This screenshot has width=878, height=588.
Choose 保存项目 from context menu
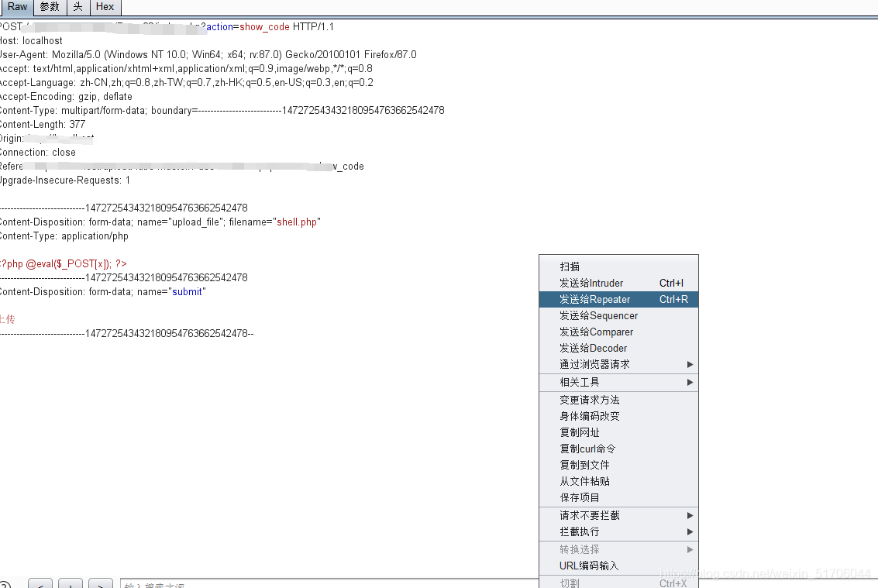click(618, 498)
